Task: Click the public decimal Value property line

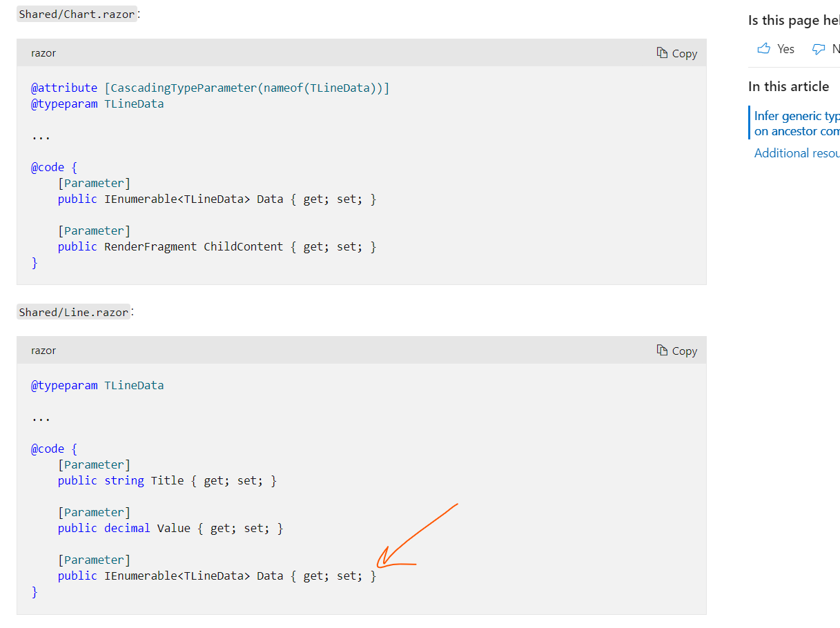Action: [170, 528]
